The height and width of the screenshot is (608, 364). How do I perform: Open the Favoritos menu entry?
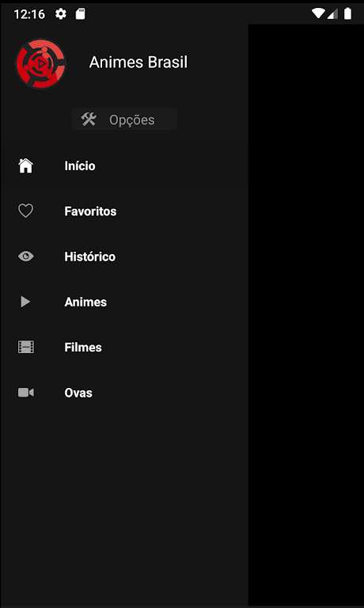coord(124,211)
